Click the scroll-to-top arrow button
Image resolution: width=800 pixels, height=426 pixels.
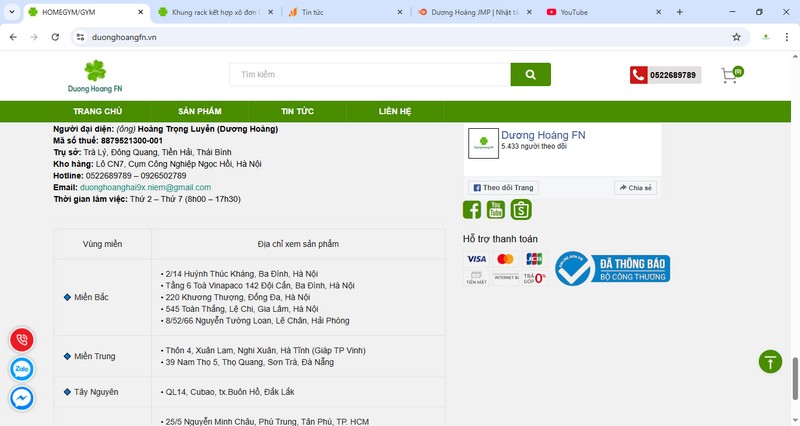[769, 362]
